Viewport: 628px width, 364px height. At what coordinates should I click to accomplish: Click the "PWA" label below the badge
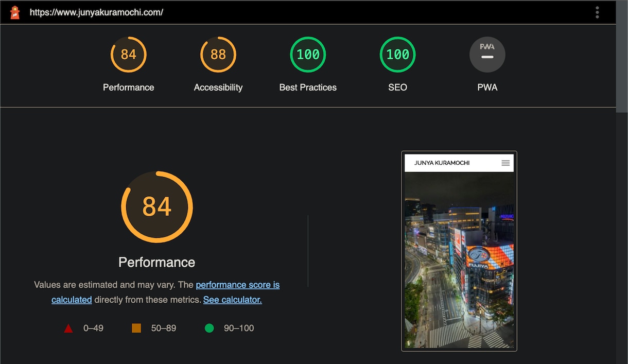[x=487, y=88]
